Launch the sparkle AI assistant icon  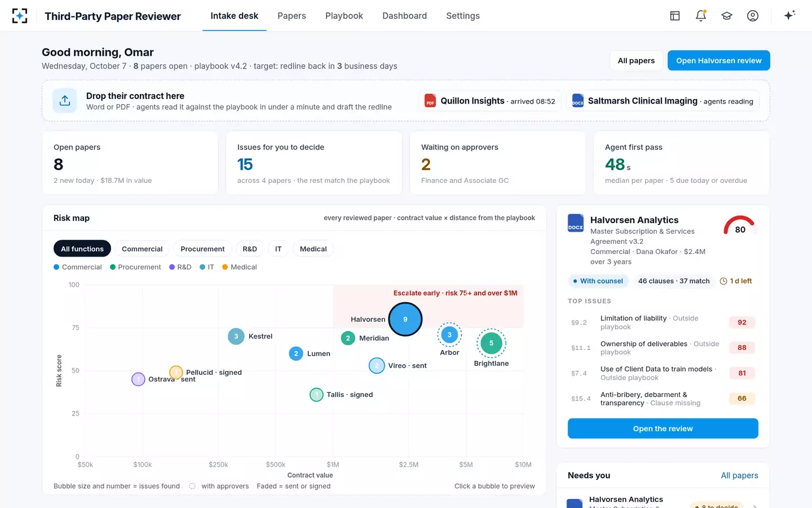point(789,15)
